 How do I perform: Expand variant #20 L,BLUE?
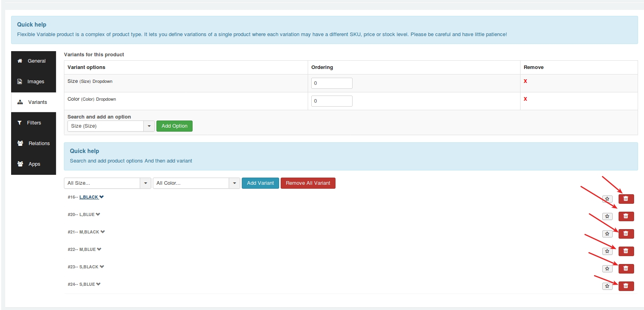90,214
